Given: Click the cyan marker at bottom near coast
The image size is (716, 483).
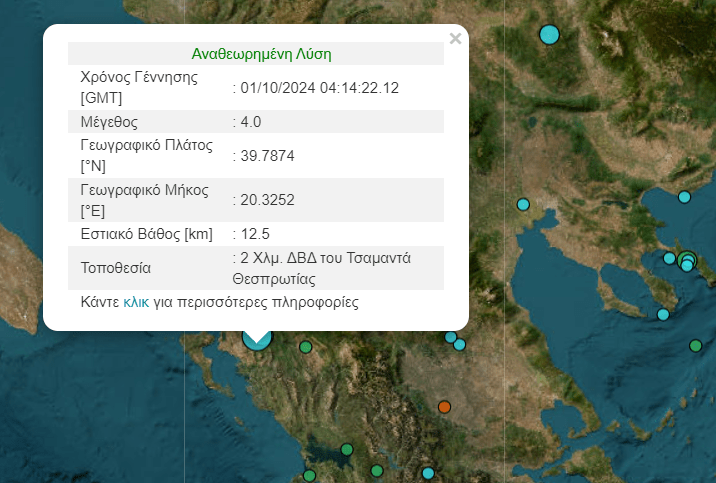Looking at the screenshot, I should click(428, 473).
